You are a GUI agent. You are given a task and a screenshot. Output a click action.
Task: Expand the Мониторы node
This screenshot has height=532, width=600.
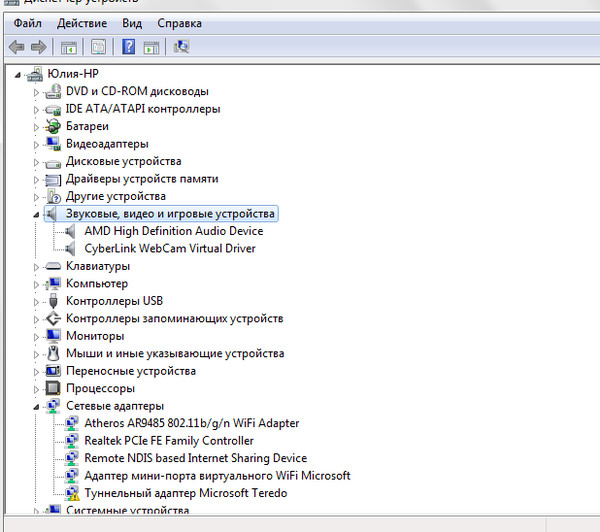[36, 337]
